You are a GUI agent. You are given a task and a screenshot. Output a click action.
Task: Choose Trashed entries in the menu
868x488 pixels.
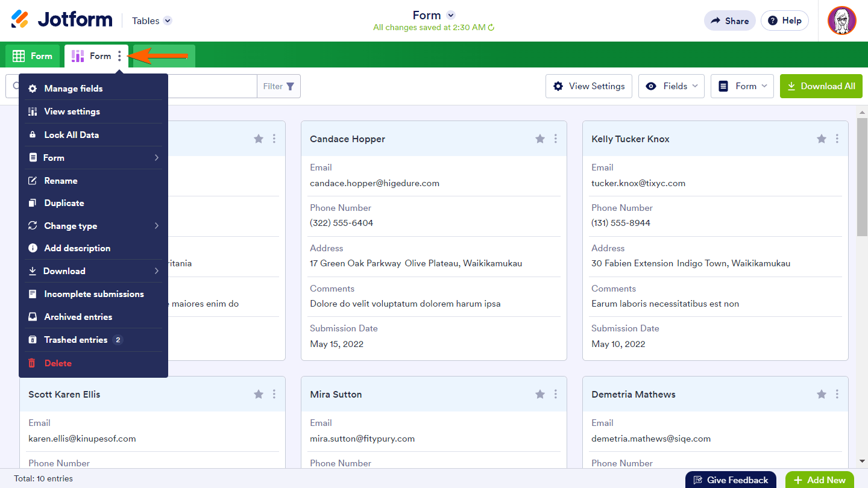[93, 340]
